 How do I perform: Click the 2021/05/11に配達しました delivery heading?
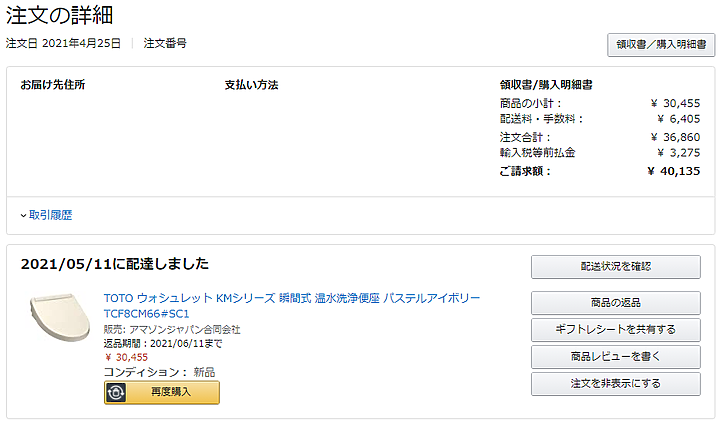pos(115,264)
